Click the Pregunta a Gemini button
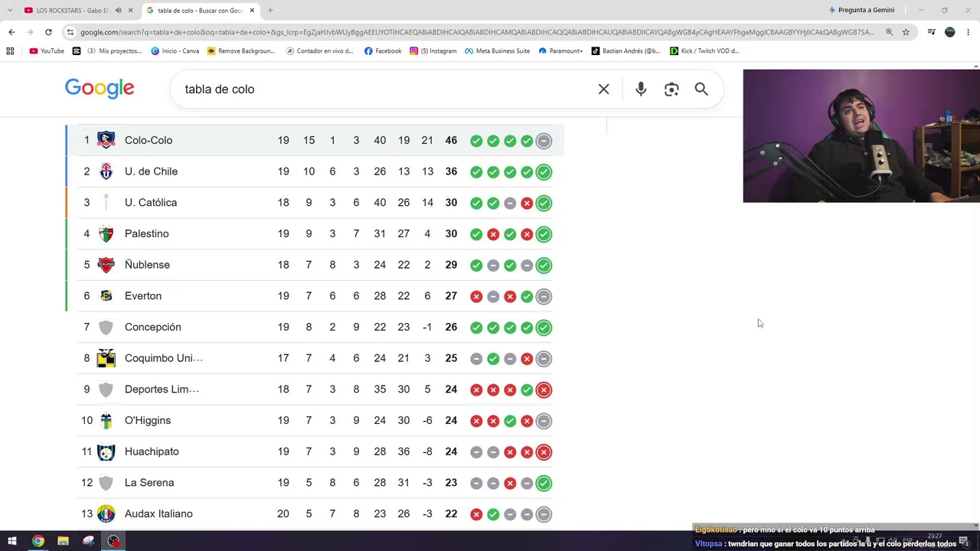This screenshot has width=980, height=551. 861,11
